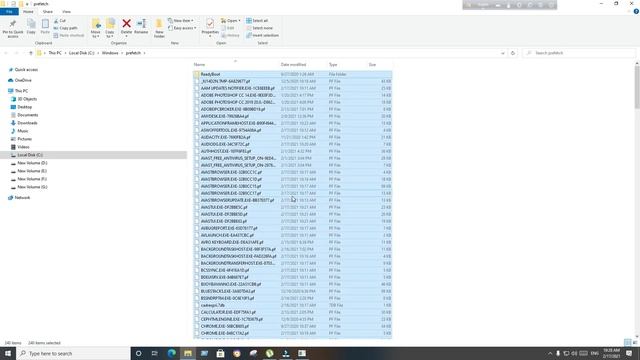
Task: Click Invert selection in ribbon
Action: [262, 35]
